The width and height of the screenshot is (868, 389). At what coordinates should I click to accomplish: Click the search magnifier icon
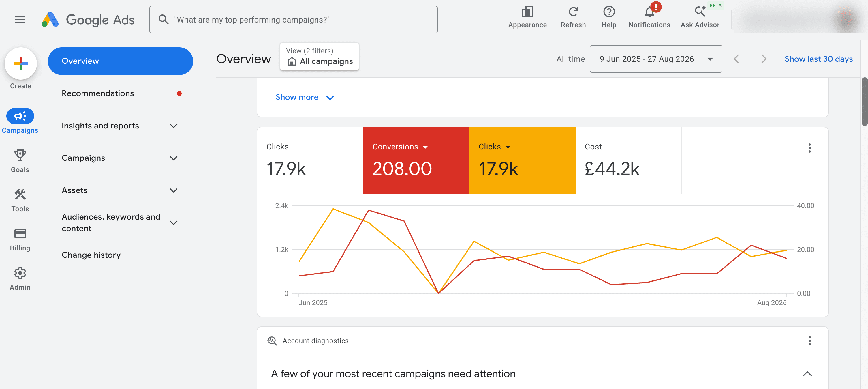tap(164, 20)
